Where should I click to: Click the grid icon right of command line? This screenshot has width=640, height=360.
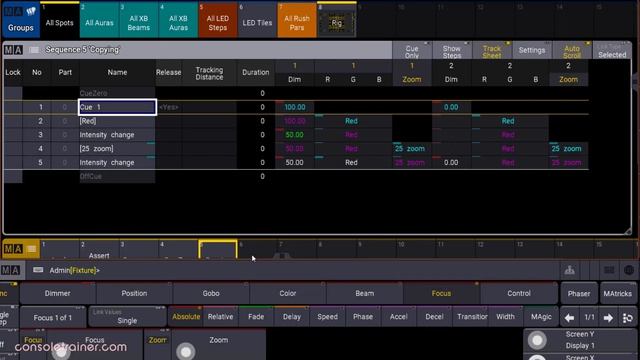click(x=609, y=270)
